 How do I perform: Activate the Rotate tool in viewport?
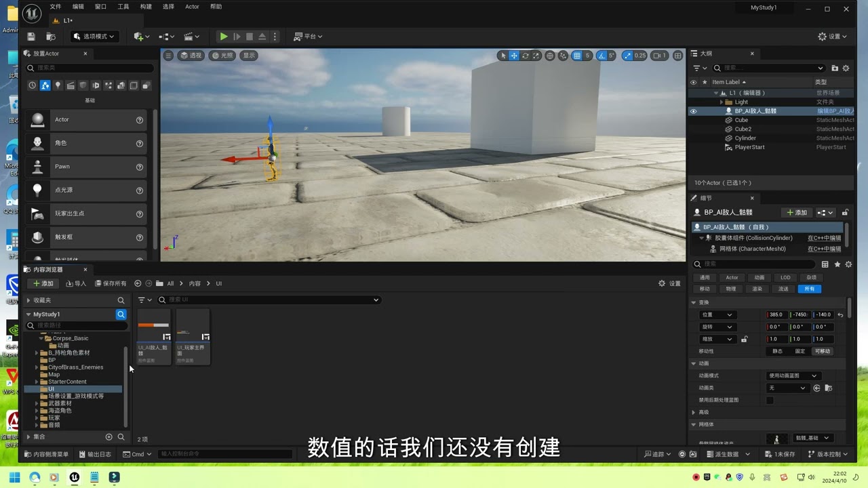[x=525, y=56]
